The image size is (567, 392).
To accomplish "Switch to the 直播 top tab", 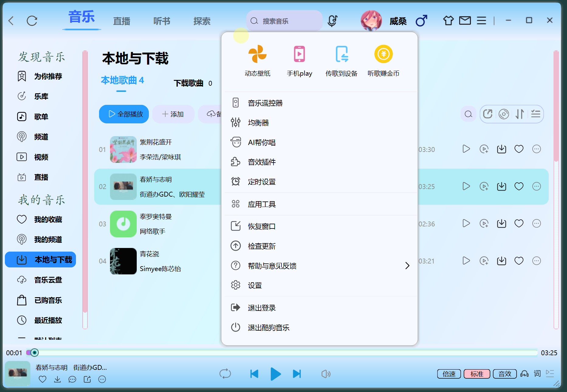I will pyautogui.click(x=122, y=21).
